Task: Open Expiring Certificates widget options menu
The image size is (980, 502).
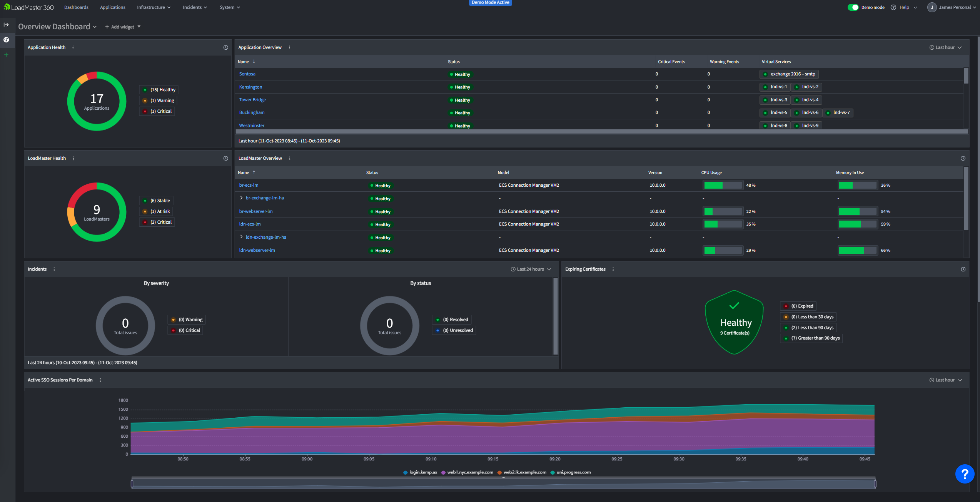Action: pos(613,269)
